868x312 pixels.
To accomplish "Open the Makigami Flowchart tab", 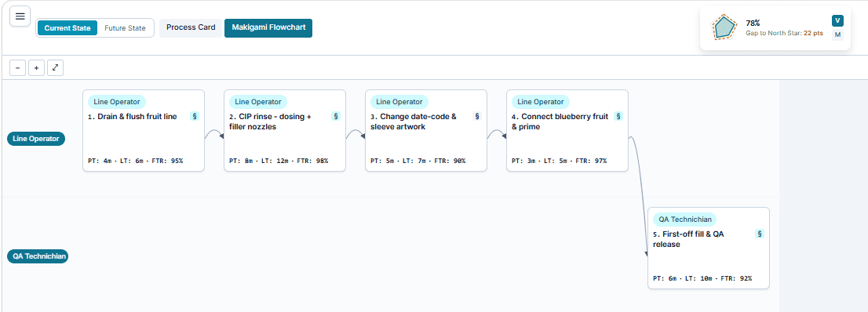I will (x=268, y=27).
